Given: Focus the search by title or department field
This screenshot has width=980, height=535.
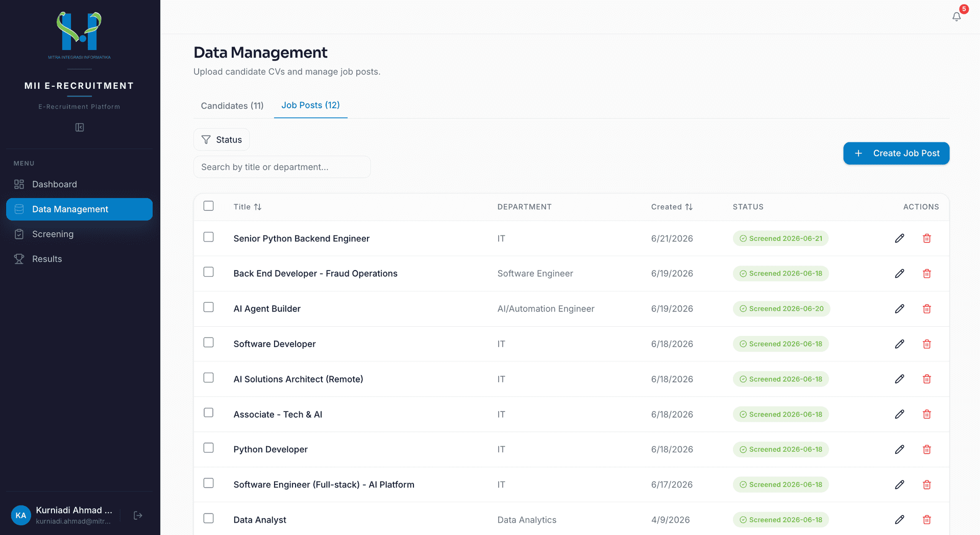Looking at the screenshot, I should click(282, 167).
